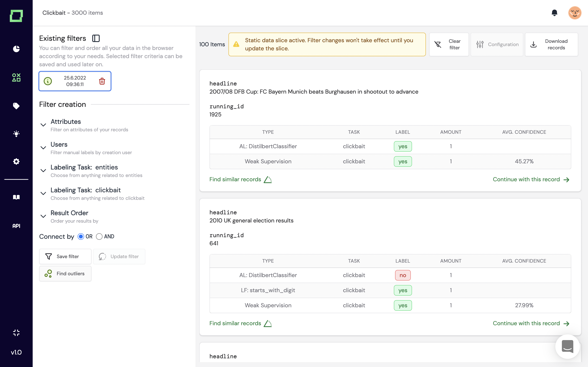Show info for the 25.6.2022 filter slice
This screenshot has height=367, width=588.
pos(48,81)
